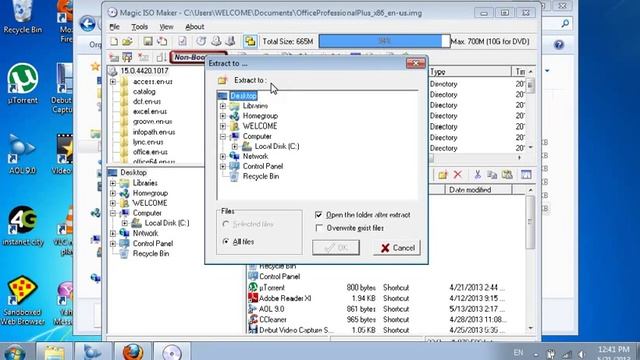The height and width of the screenshot is (360, 640).
Task: Enable Overwrite exist files checkbox
Action: tap(319, 228)
